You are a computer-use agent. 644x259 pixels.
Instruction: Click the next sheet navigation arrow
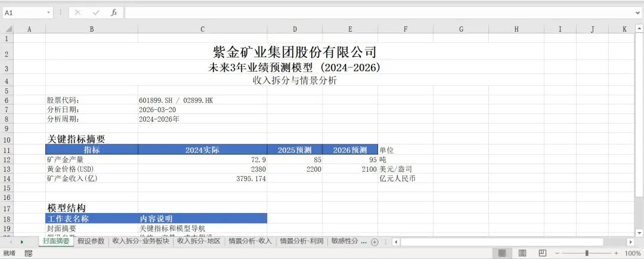(22, 242)
